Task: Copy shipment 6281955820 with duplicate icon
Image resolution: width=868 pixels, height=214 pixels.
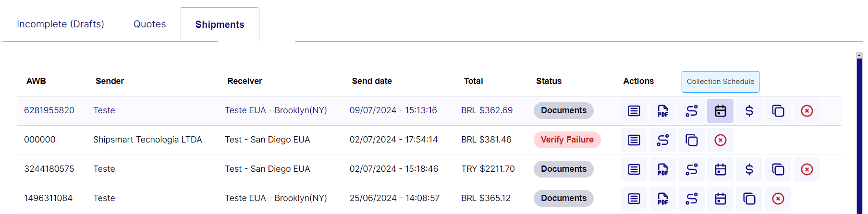Action: pos(778,111)
